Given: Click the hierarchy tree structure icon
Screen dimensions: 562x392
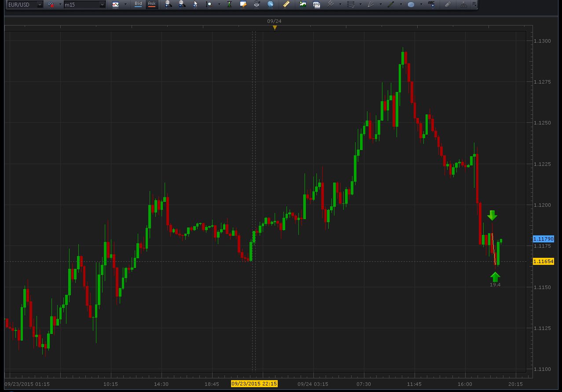Looking at the screenshot, I should coord(463,4).
